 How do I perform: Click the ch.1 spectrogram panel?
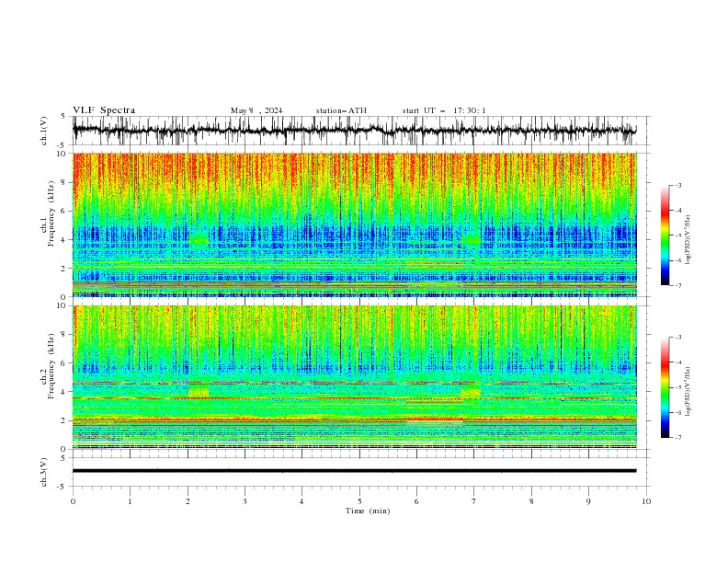[355, 224]
